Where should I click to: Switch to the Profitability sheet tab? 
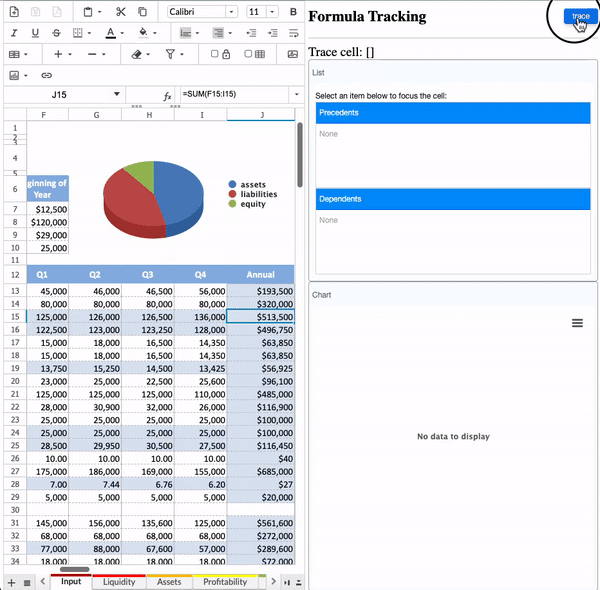(225, 582)
